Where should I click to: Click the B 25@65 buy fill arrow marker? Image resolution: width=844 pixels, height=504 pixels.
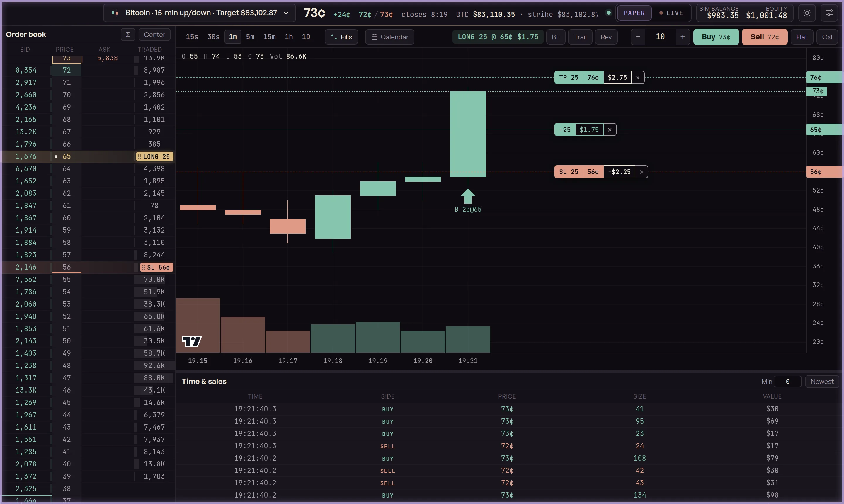(468, 196)
